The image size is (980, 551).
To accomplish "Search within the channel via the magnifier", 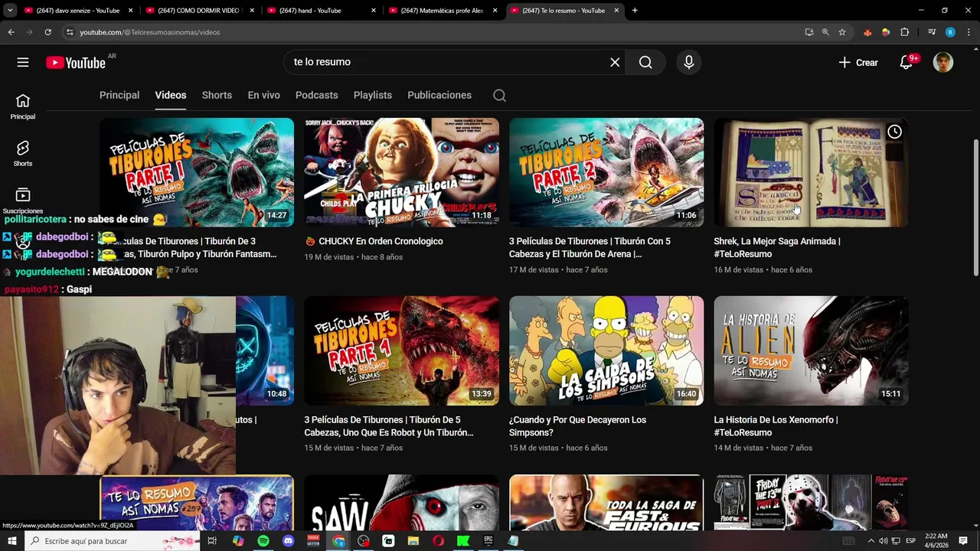I will [x=499, y=96].
